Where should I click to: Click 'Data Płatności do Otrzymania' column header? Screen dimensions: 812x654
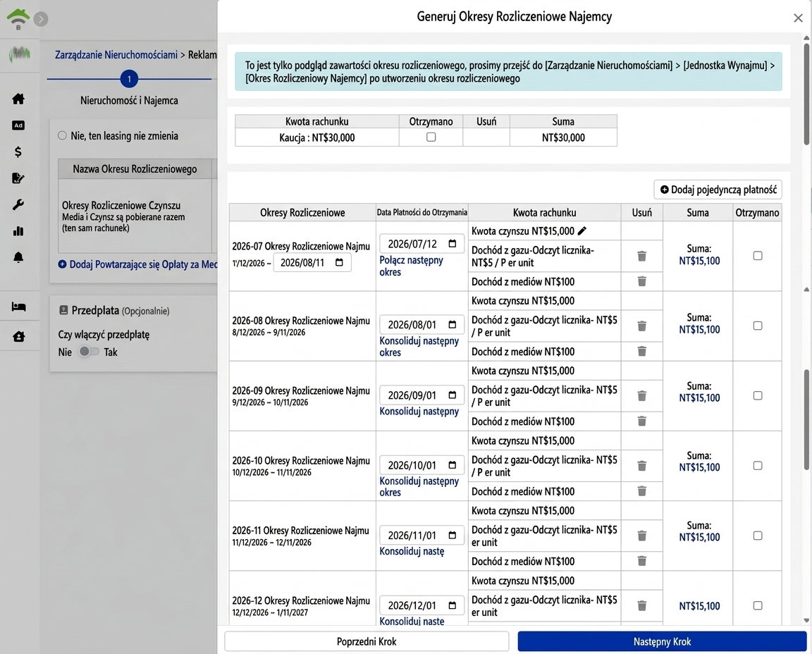(422, 212)
